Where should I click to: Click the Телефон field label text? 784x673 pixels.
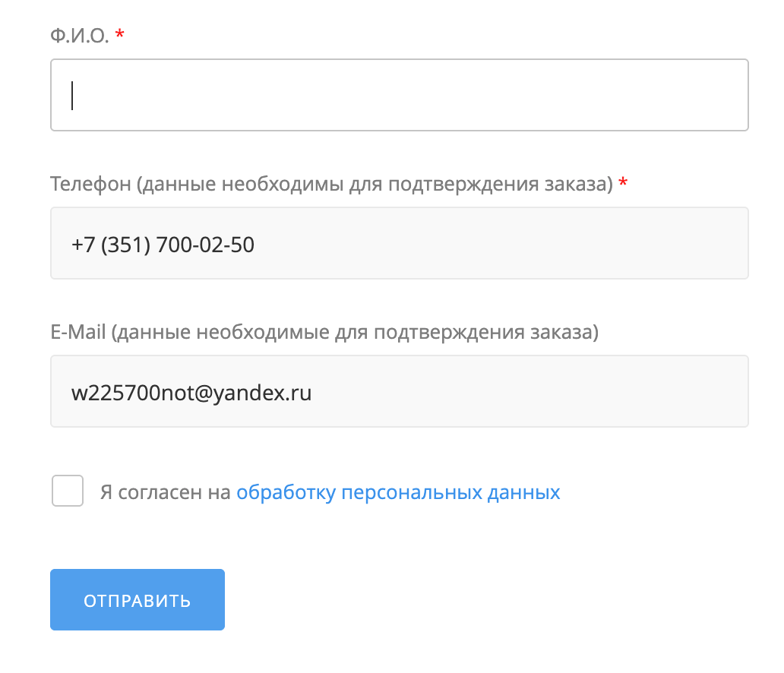click(331, 184)
